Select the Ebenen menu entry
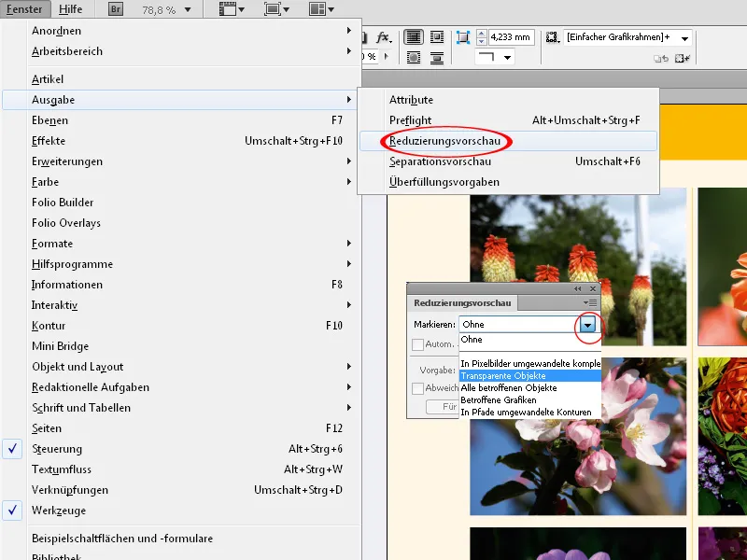 181,120
